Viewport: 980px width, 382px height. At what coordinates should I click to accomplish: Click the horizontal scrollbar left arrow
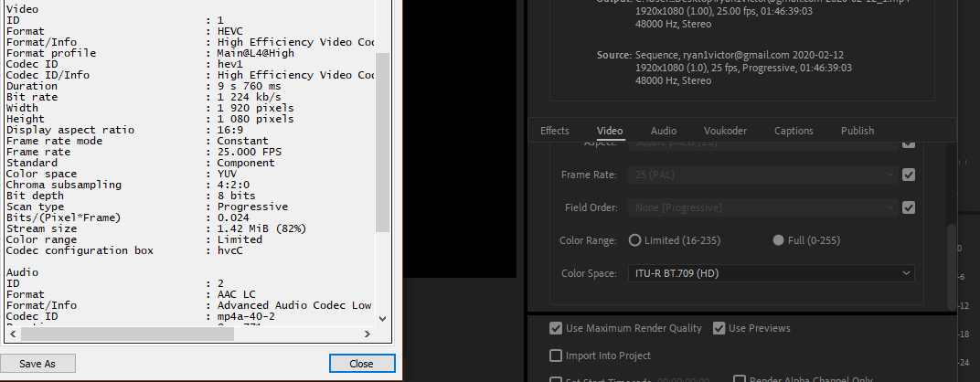tap(9, 334)
